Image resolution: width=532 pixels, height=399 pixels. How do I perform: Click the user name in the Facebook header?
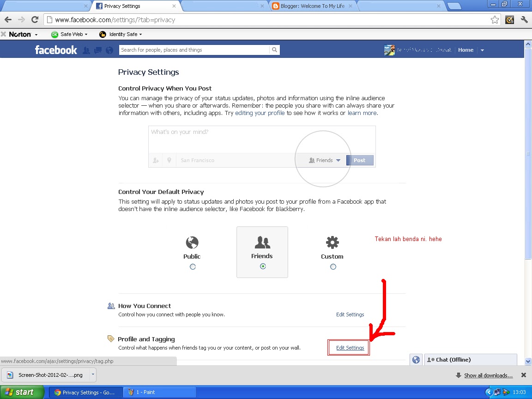tap(424, 50)
